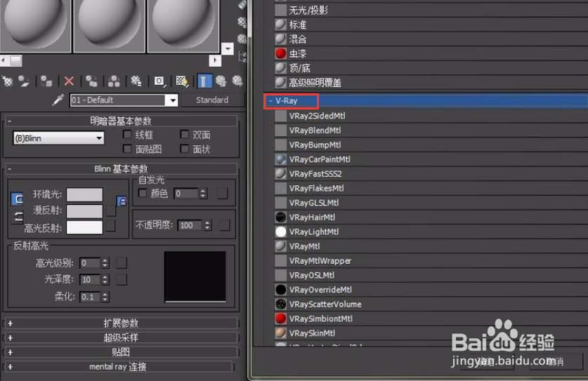Click the Go Forward to Sibling icon

[x=237, y=81]
